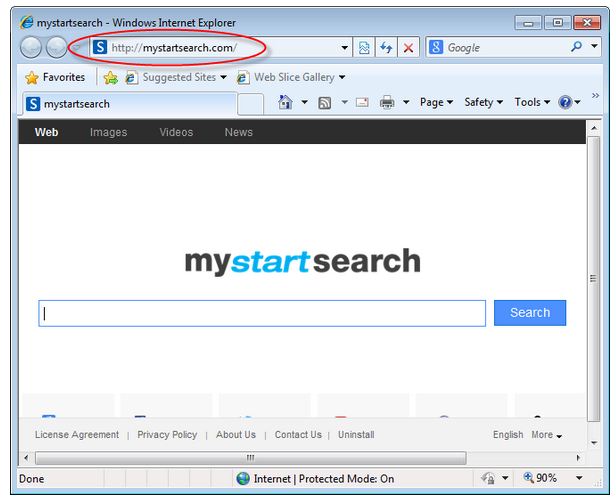Open the License Agreement link
The height and width of the screenshot is (502, 616).
coord(77,434)
